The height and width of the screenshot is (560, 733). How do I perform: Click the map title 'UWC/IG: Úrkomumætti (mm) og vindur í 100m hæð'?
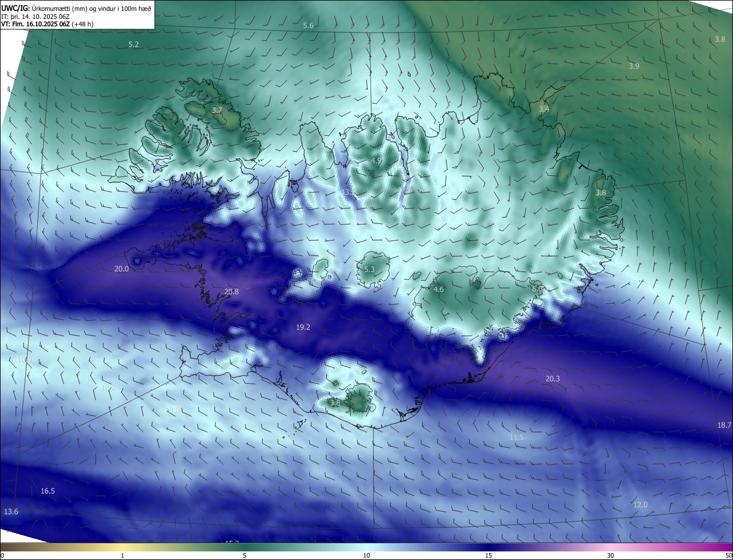pyautogui.click(x=76, y=8)
